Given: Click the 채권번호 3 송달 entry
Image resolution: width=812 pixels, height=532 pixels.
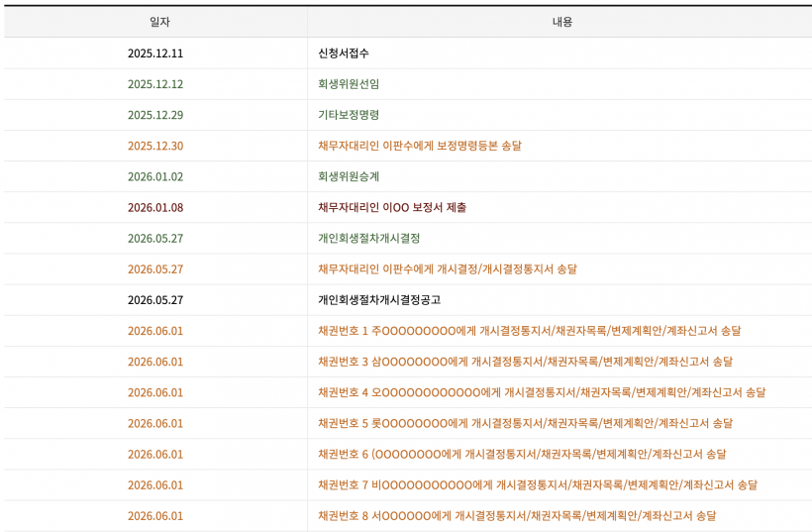Looking at the screenshot, I should click(525, 362).
